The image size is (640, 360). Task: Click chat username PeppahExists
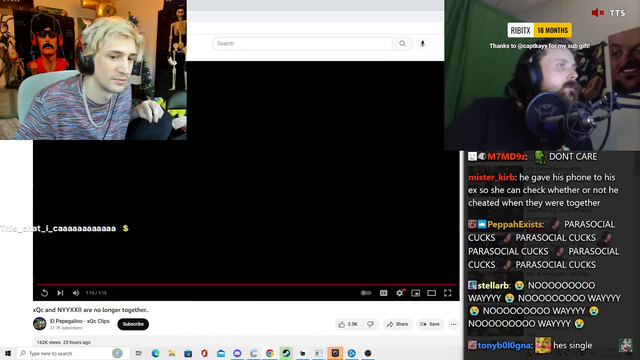[515, 224]
